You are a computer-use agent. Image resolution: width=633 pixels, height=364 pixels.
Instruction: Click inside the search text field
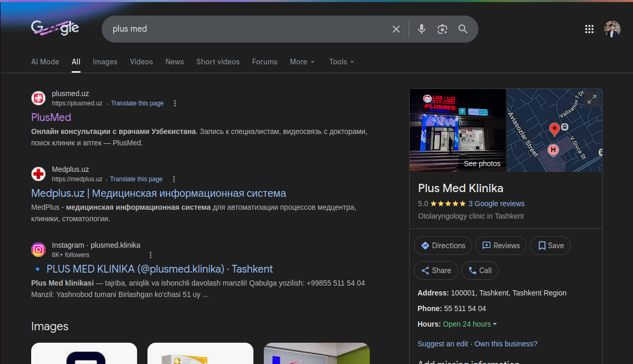click(x=244, y=29)
